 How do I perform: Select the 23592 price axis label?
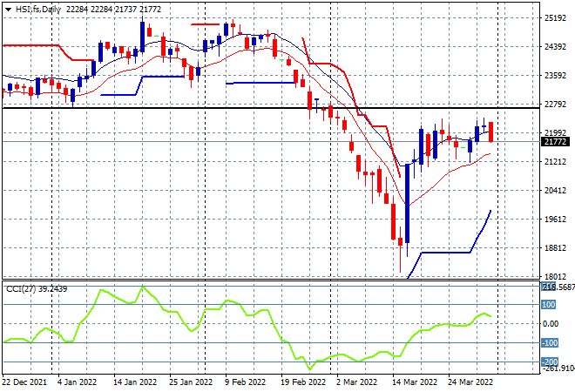coord(555,76)
